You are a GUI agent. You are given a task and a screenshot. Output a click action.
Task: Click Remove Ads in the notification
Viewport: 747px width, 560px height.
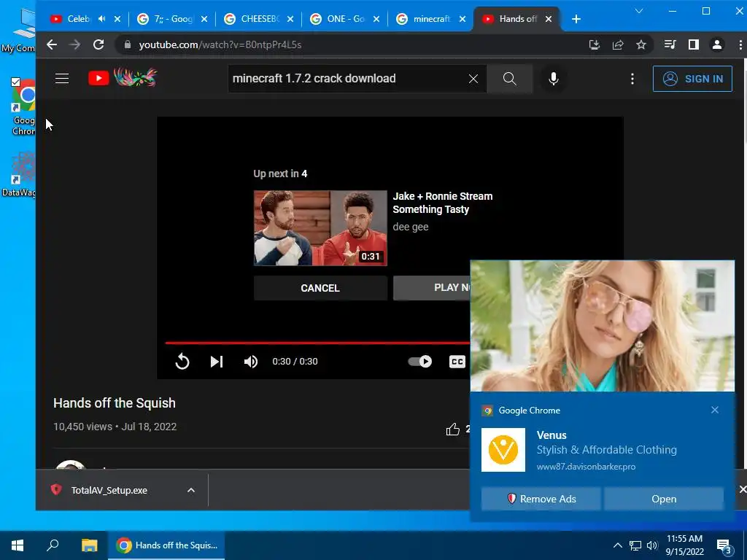tap(541, 499)
